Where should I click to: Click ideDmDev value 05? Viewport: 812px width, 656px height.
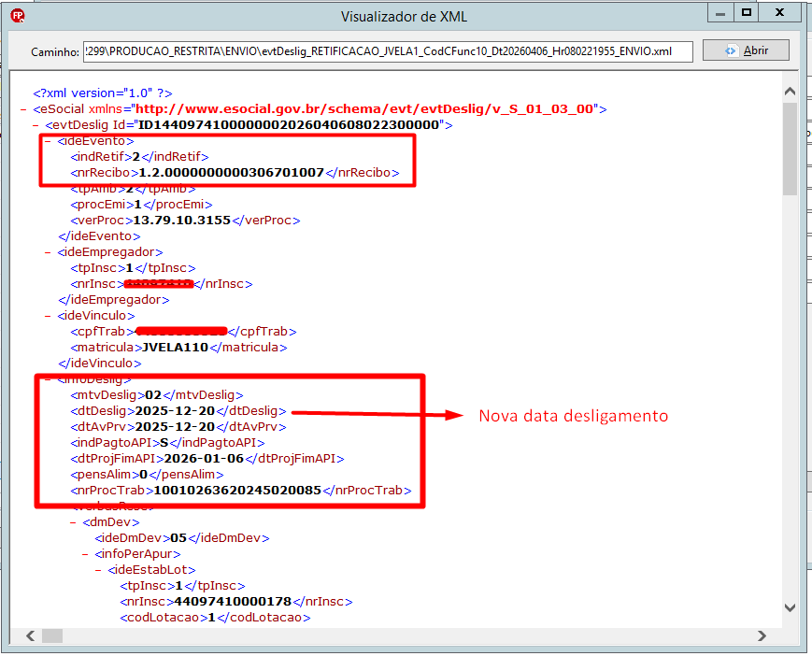pos(178,538)
